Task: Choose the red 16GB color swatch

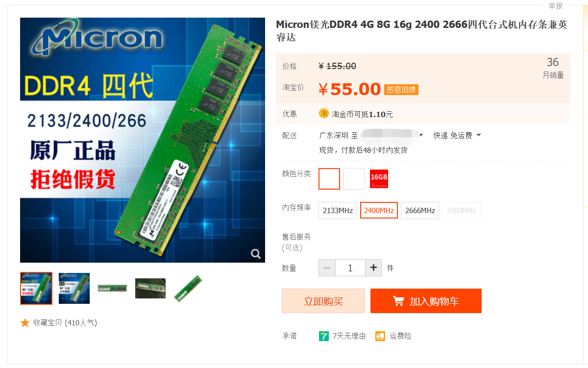Action: pos(379,178)
